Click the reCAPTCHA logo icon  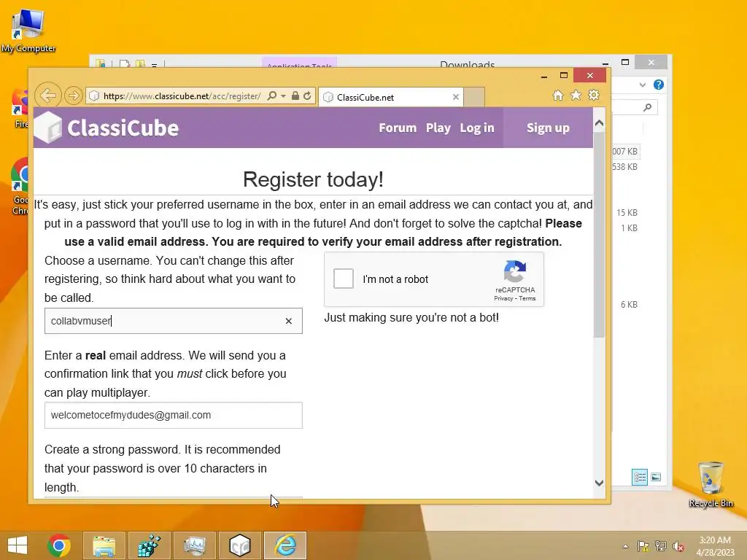pyautogui.click(x=515, y=271)
